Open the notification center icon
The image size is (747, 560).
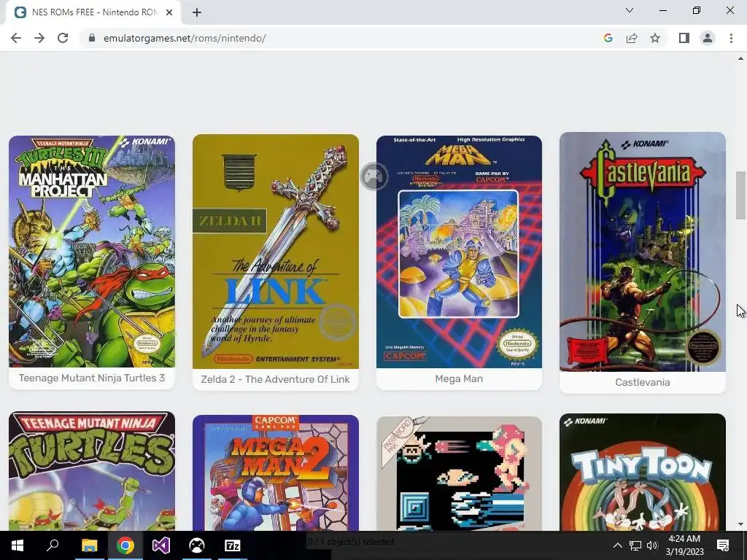tap(723, 545)
